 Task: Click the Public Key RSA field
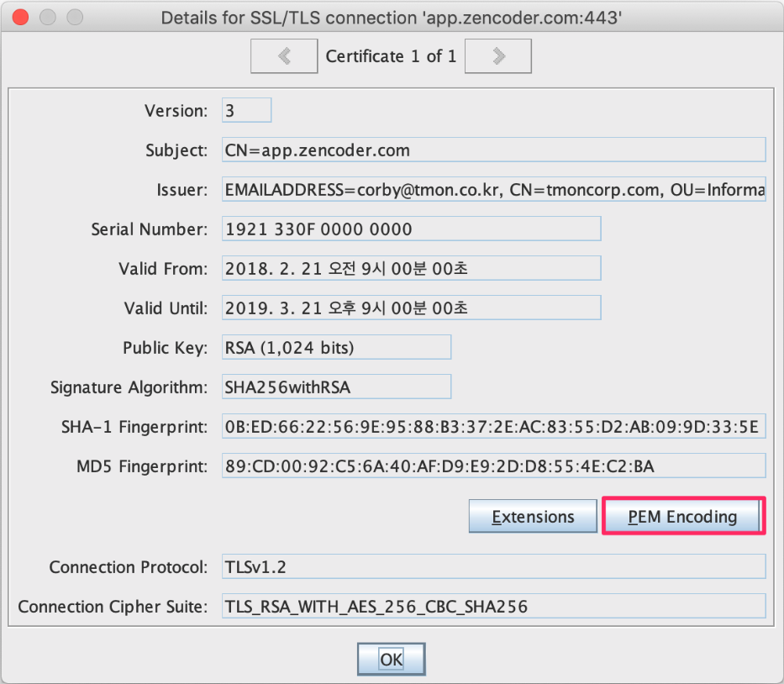pos(336,348)
